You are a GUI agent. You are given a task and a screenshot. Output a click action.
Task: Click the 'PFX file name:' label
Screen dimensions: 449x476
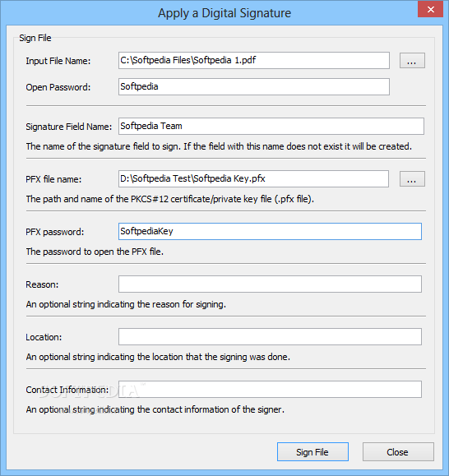coord(53,179)
